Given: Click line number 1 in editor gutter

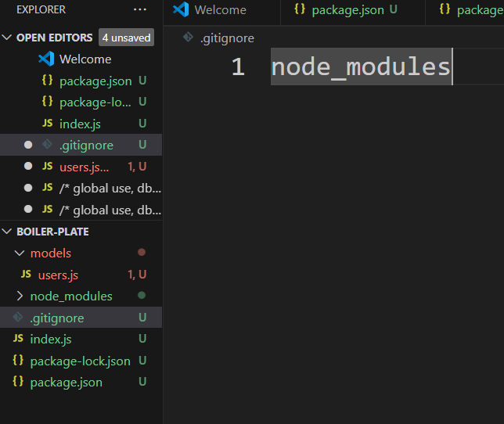Looking at the screenshot, I should point(238,66).
